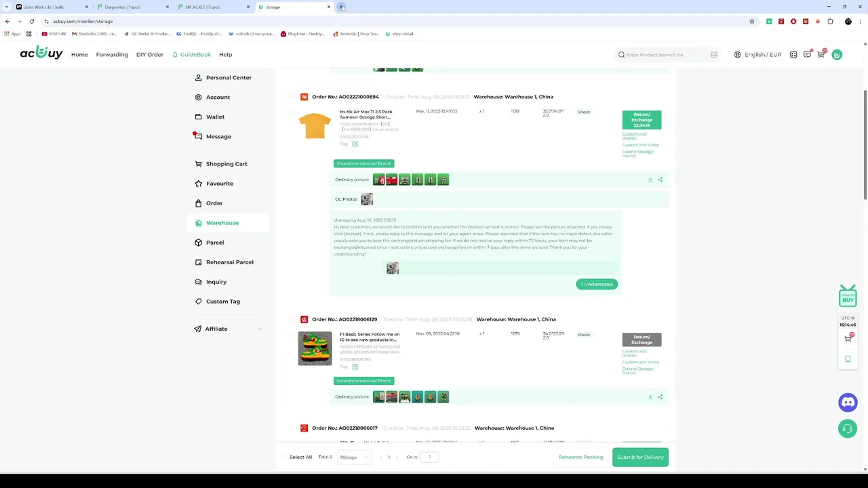Share ordinary pictures for order AO02218006129
The height and width of the screenshot is (488, 868).
[660, 396]
